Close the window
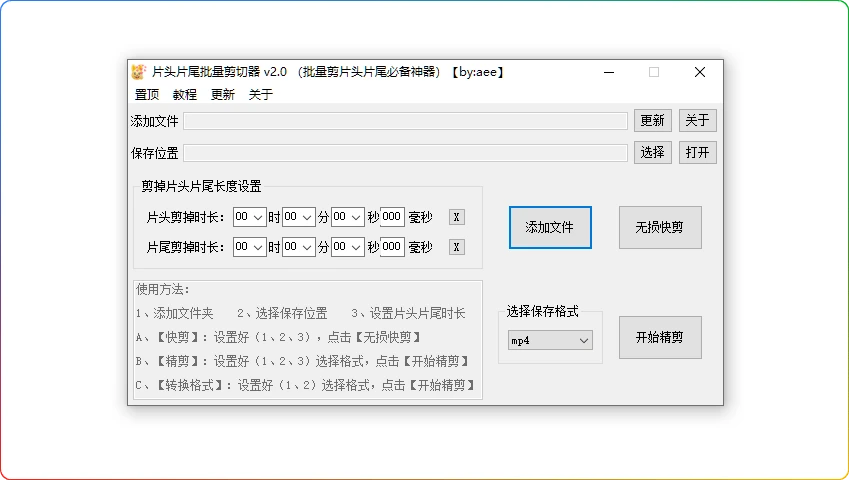Viewport: 849px width, 480px height. [700, 72]
